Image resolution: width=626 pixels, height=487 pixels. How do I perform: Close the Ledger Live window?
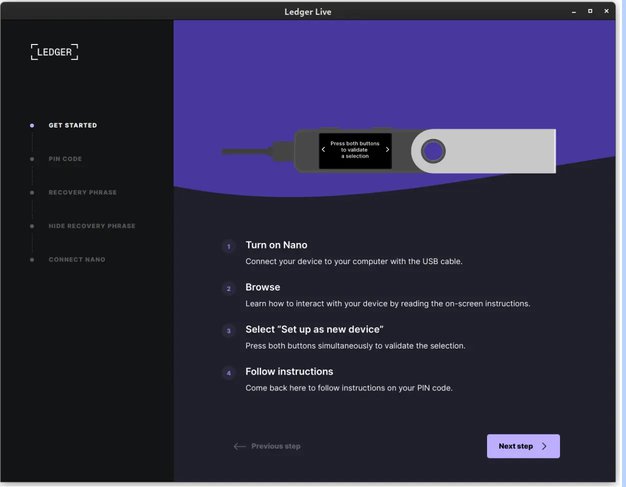pyautogui.click(x=606, y=11)
